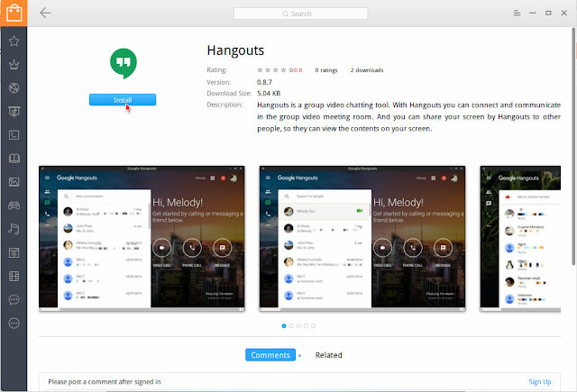Click the page vertical scrollbar
577x392 pixels.
(x=573, y=146)
